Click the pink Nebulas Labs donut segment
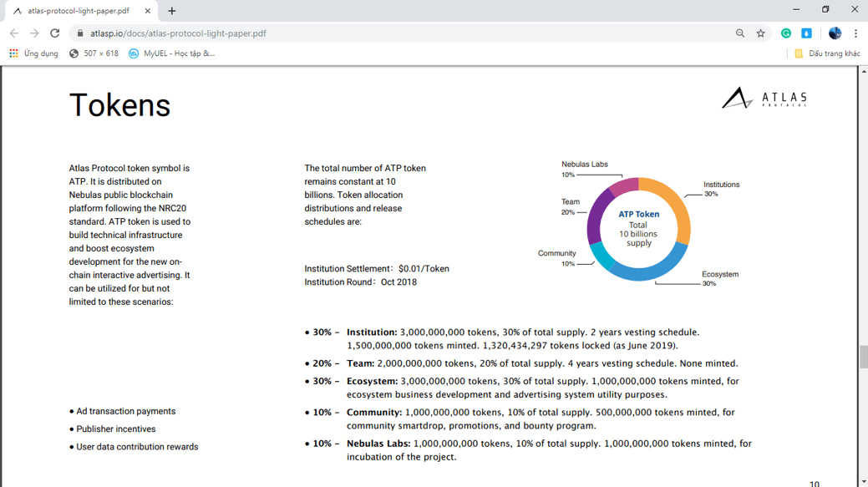868x487 pixels. point(624,186)
